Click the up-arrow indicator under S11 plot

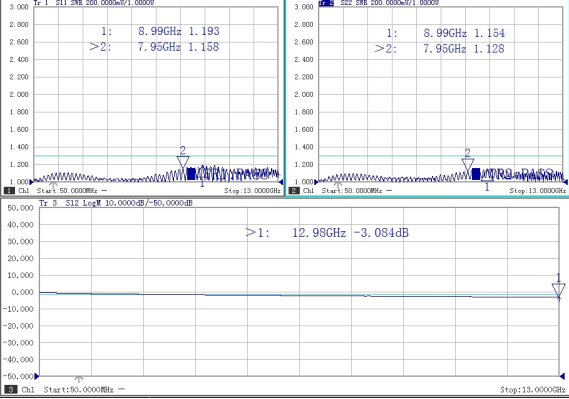53,185
